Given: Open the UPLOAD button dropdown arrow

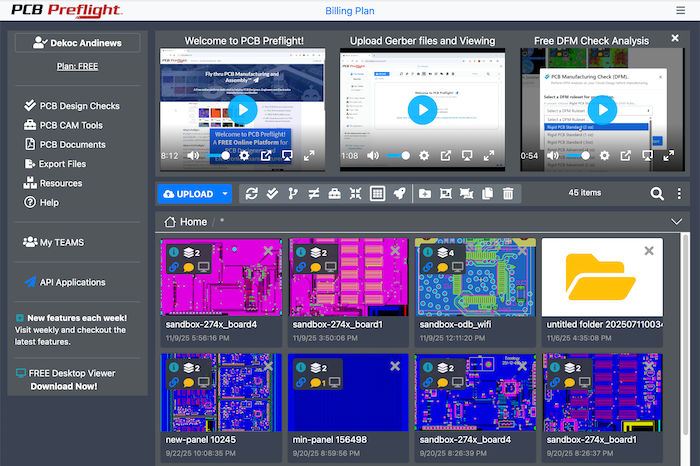Looking at the screenshot, I should coord(226,194).
